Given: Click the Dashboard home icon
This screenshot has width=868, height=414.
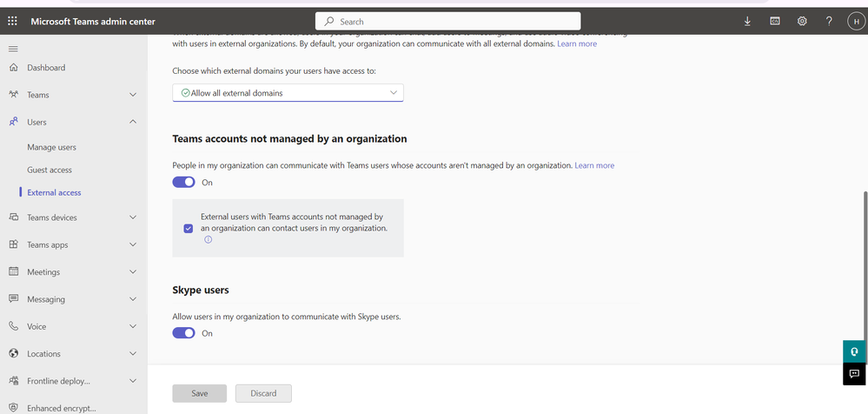Looking at the screenshot, I should tap(14, 68).
